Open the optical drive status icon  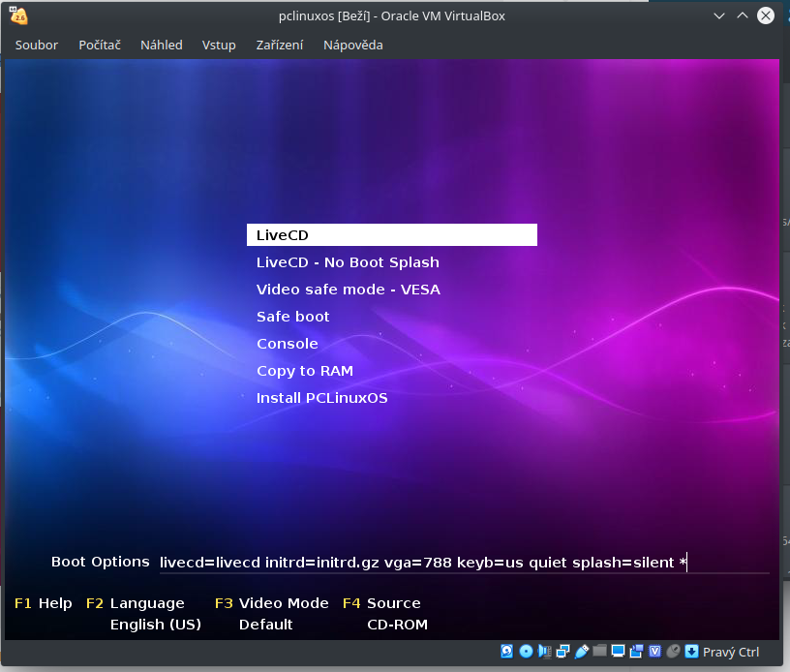click(524, 652)
